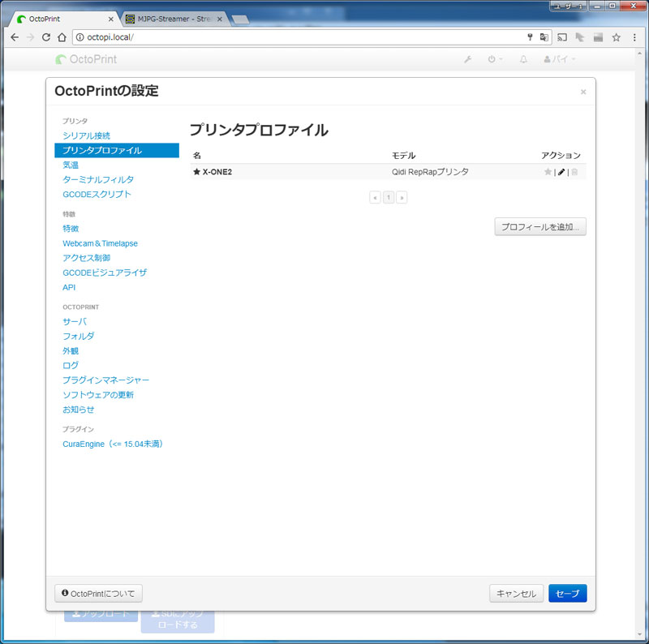Delete the X-ONE2 profile trash icon
This screenshot has height=644, width=649.
(x=574, y=172)
